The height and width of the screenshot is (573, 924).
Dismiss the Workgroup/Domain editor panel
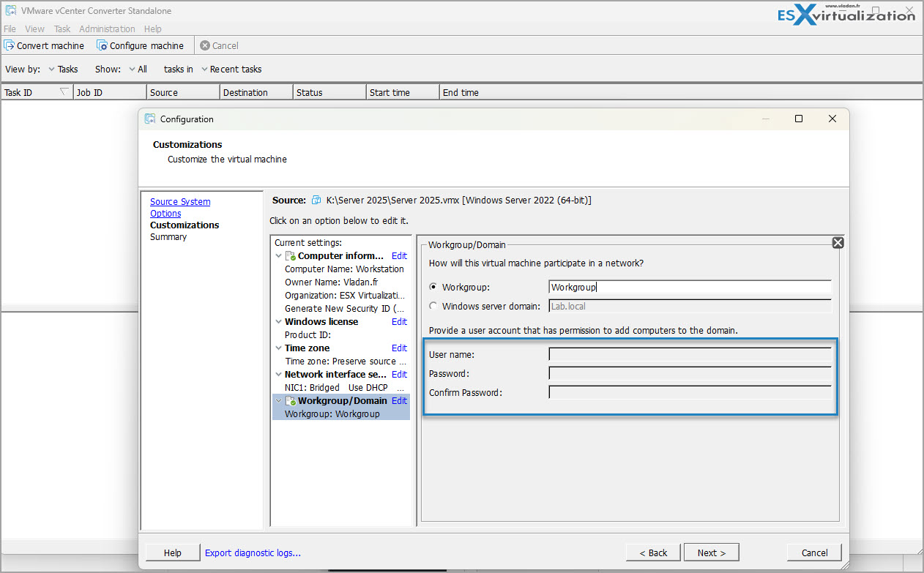click(837, 242)
